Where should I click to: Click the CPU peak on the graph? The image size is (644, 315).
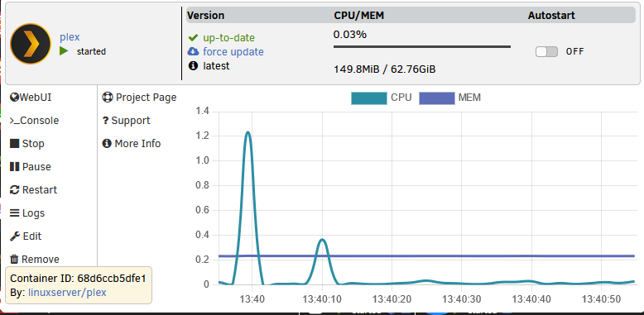[x=248, y=132]
